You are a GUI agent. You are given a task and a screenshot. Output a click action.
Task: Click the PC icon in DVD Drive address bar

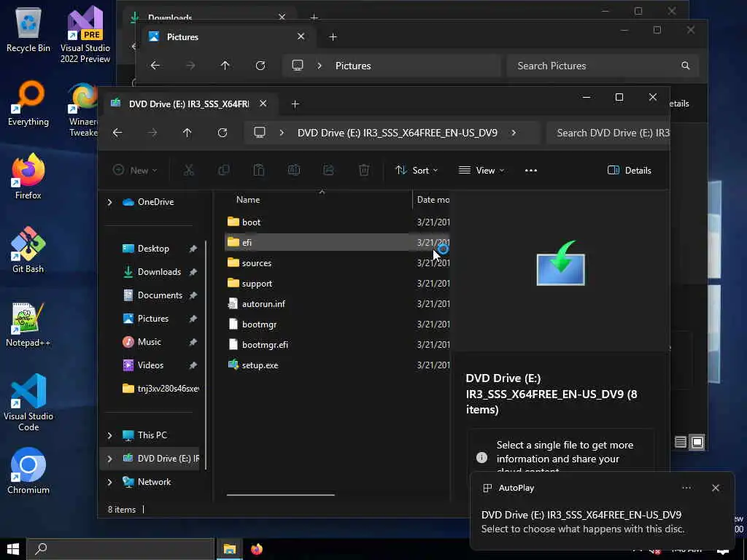click(259, 133)
